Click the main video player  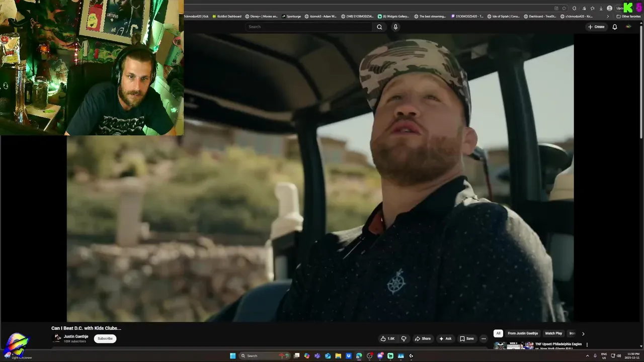tap(320, 177)
